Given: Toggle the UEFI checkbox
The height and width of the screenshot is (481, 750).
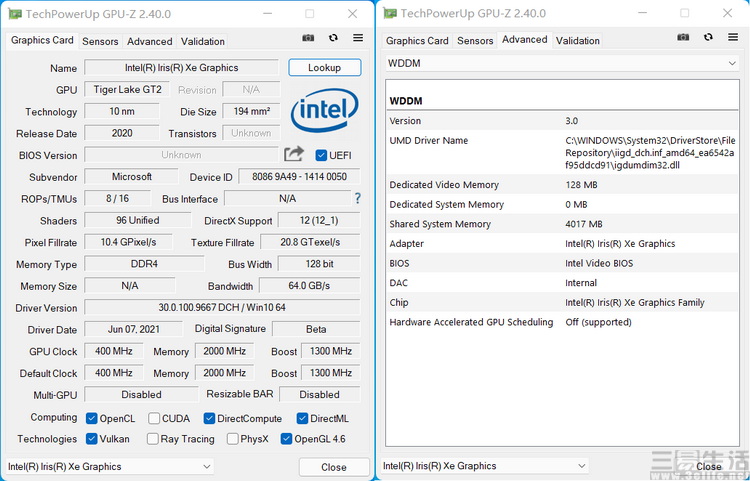Looking at the screenshot, I should click(321, 155).
